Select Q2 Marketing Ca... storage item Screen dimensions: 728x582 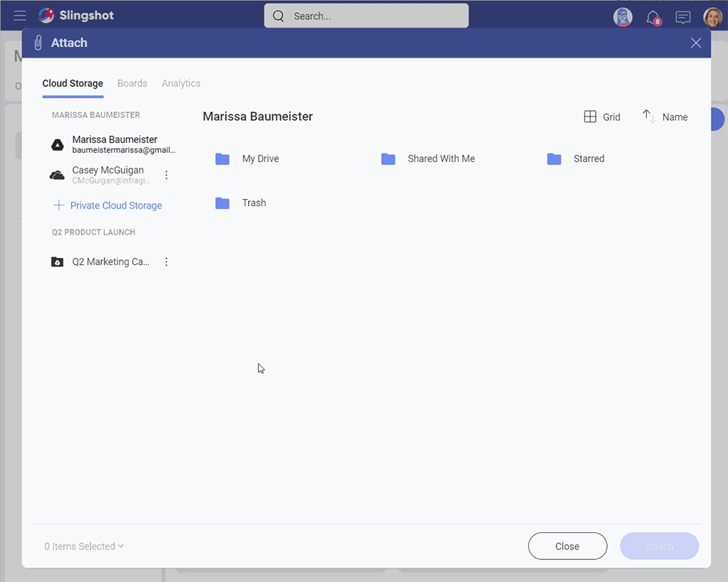pyautogui.click(x=110, y=262)
